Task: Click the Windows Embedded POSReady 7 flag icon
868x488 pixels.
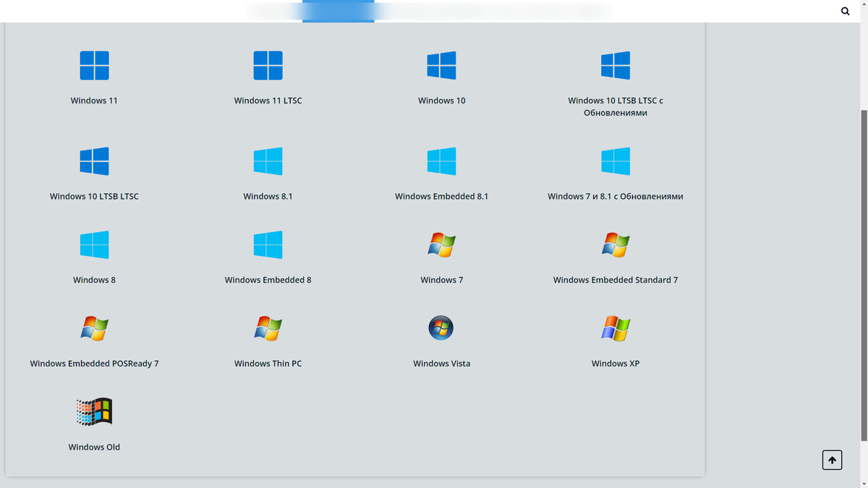Action: pos(94,328)
